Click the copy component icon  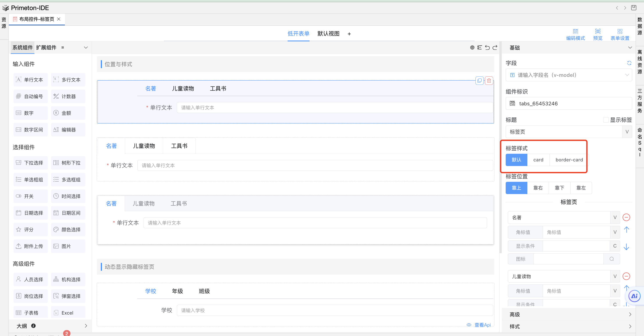479,81
